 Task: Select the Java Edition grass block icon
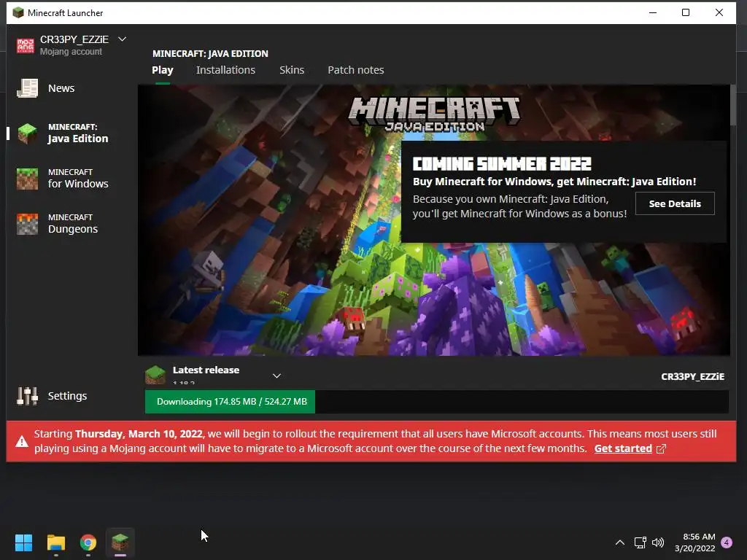(27, 133)
